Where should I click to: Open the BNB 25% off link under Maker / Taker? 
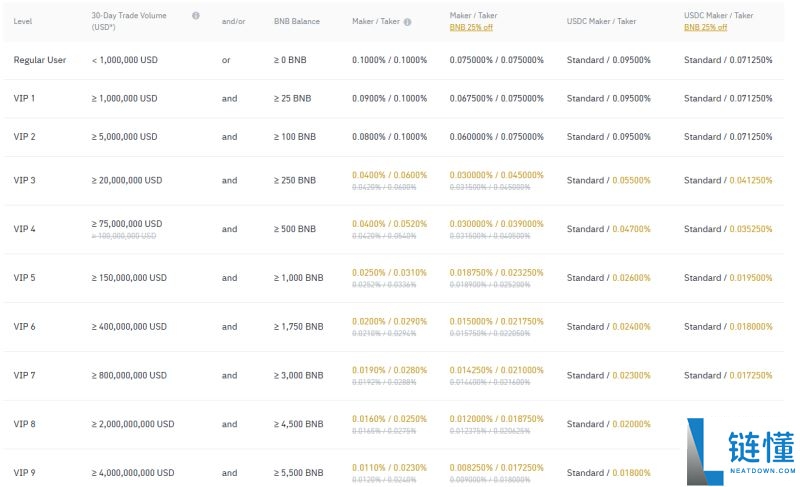tap(471, 28)
